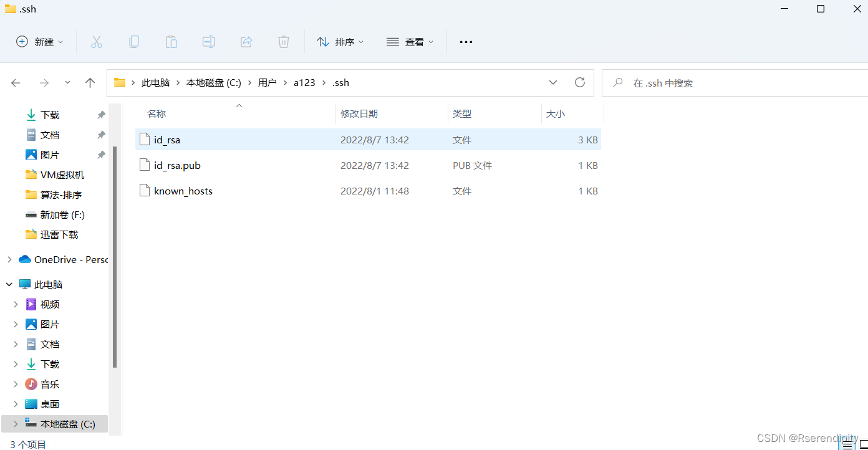Sort by the 名称 column header

(156, 114)
